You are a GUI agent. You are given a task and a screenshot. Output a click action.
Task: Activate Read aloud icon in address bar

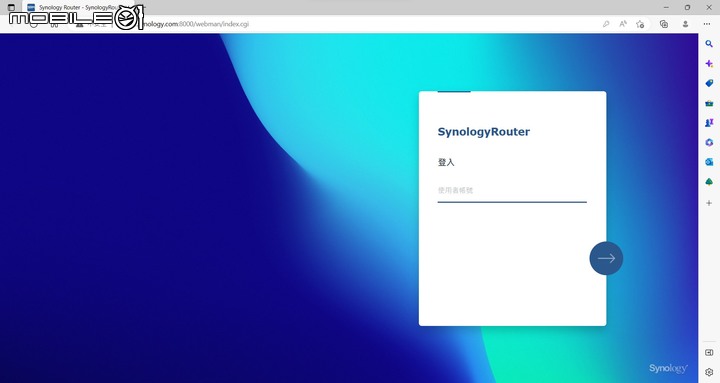(623, 24)
